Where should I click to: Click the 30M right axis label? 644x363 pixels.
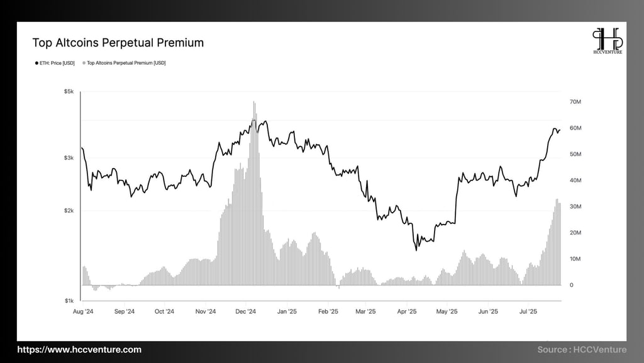coord(575,206)
